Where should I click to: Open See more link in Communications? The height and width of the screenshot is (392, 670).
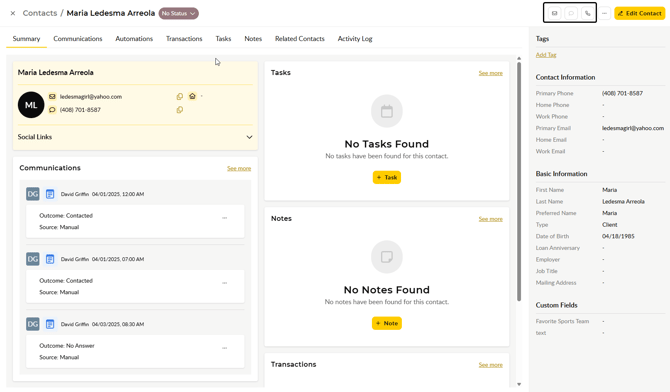point(239,168)
